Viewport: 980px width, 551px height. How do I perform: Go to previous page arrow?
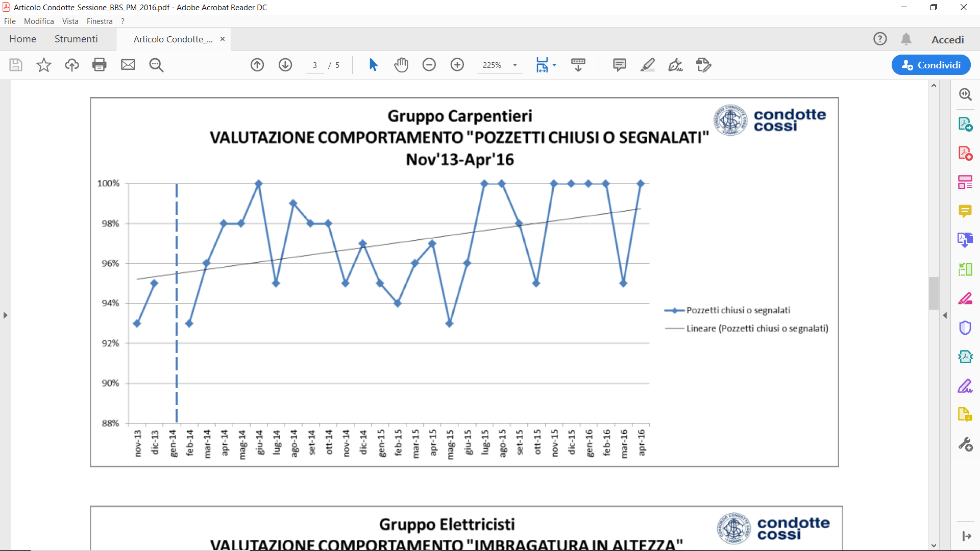click(x=257, y=65)
